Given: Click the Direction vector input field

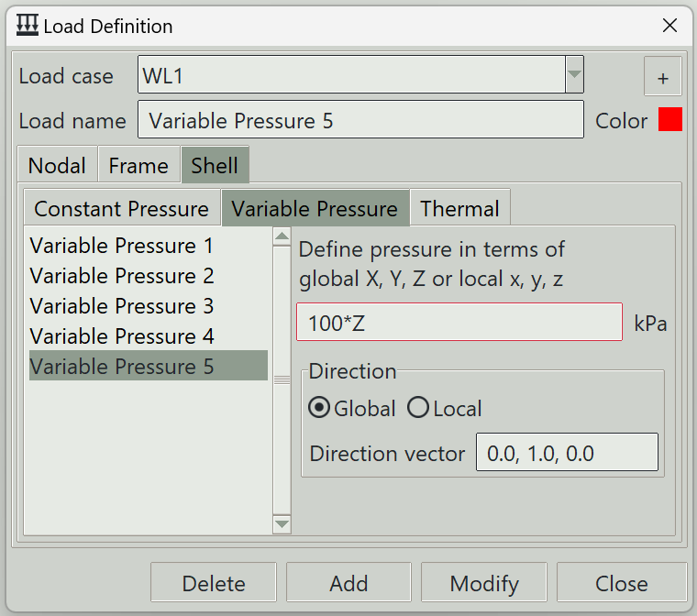Looking at the screenshot, I should click(567, 452).
